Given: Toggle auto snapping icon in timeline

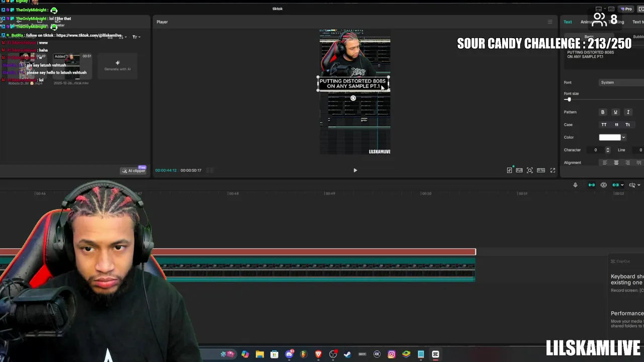Looking at the screenshot, I should (x=604, y=185).
